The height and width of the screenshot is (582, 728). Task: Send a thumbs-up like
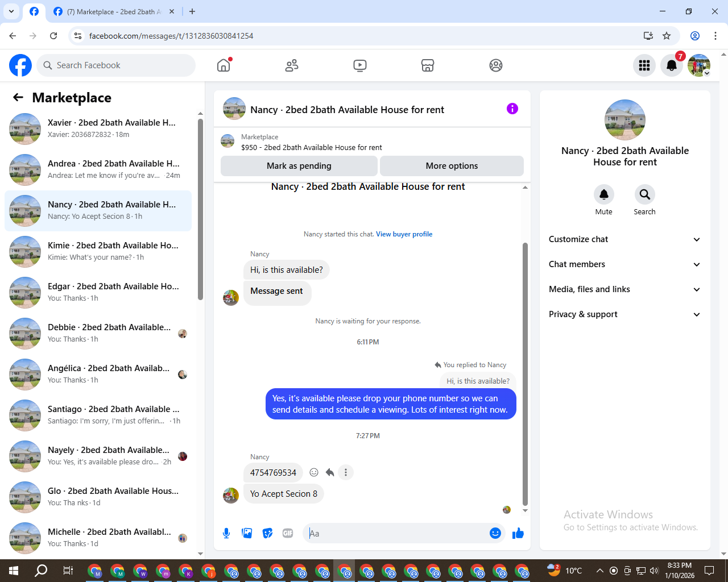[518, 533]
